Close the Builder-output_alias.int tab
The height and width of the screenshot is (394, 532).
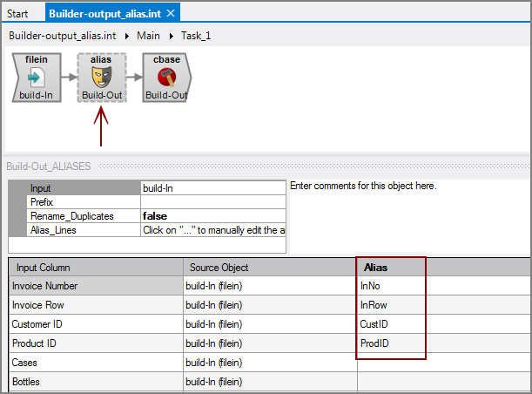click(x=171, y=13)
